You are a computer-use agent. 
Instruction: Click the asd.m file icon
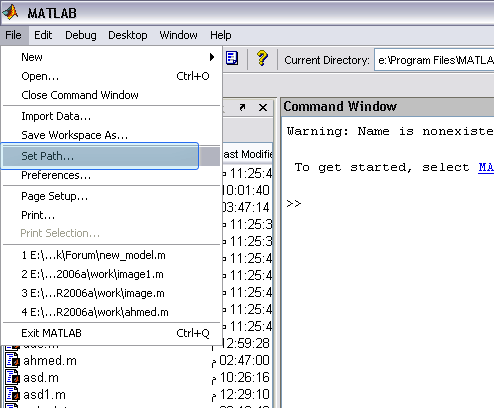(13, 378)
